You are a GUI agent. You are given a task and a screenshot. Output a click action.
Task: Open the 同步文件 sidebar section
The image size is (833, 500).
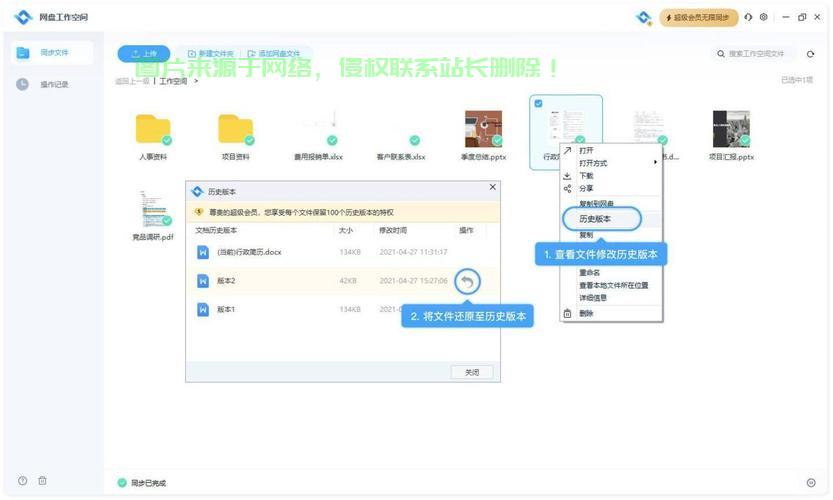[x=52, y=53]
